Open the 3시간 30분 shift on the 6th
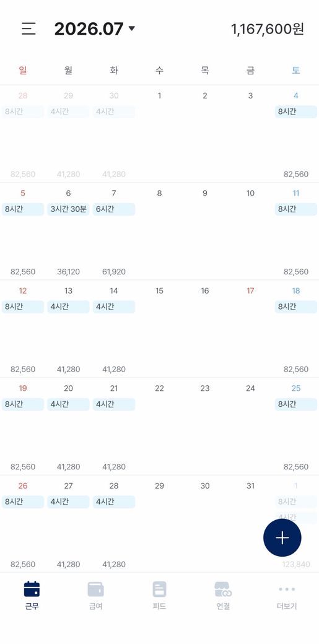Image resolution: width=319 pixels, height=644 pixels. [x=68, y=209]
